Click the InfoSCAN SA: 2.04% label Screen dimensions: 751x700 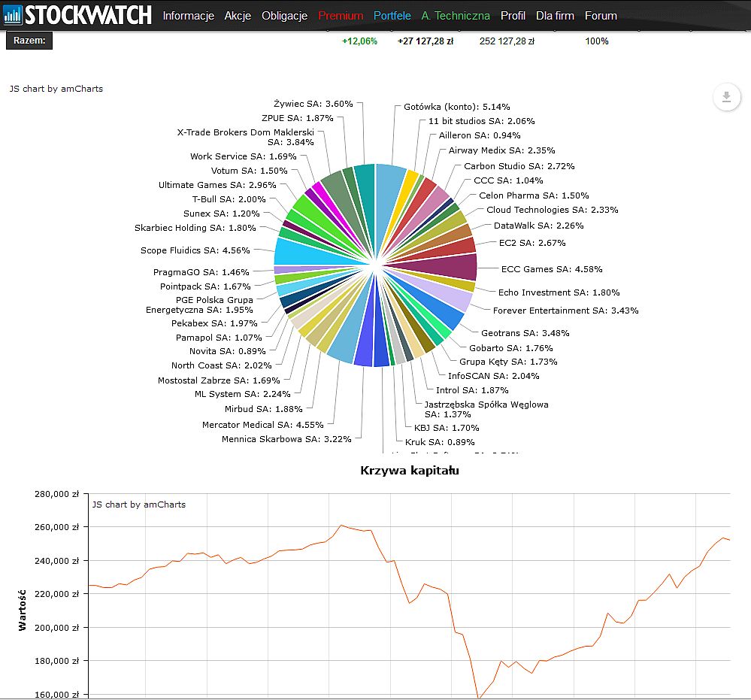(493, 376)
